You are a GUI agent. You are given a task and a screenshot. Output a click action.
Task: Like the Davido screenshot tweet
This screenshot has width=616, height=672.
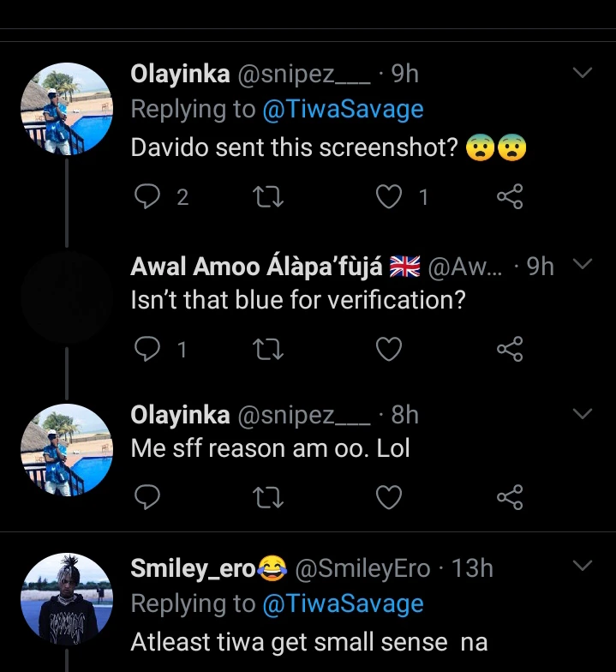pos(389,198)
